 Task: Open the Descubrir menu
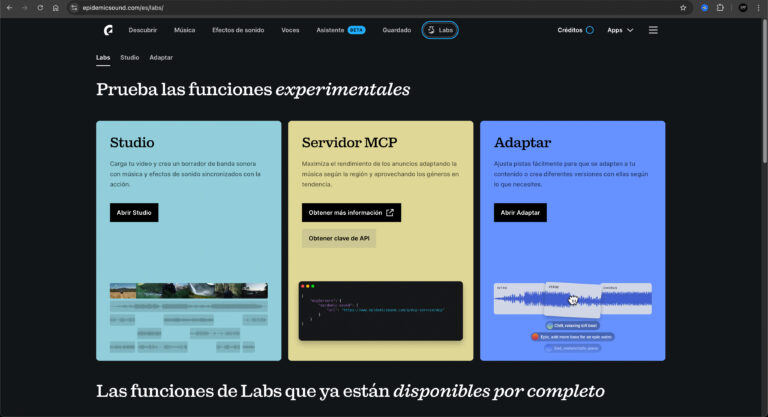pos(143,30)
